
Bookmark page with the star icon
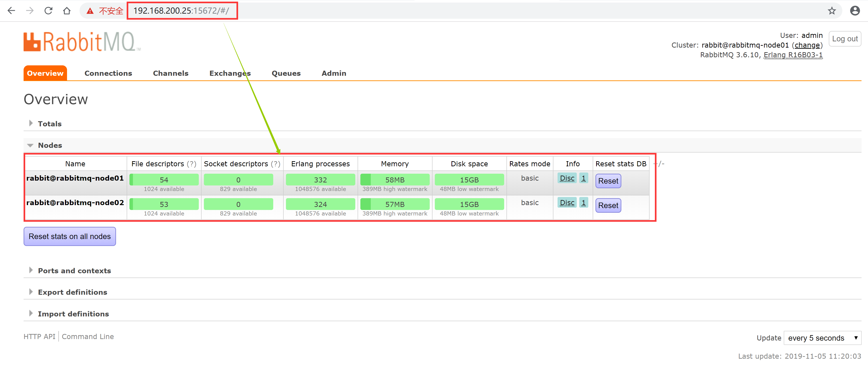point(832,11)
